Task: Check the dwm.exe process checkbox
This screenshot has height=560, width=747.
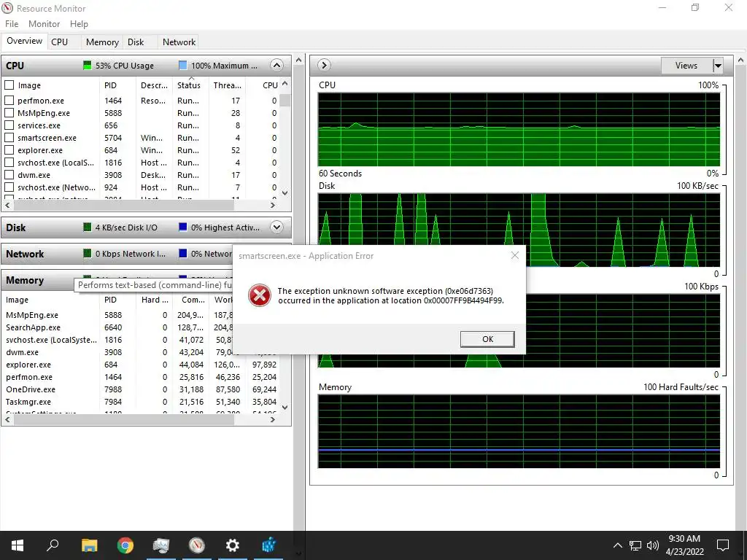Action: coord(9,175)
